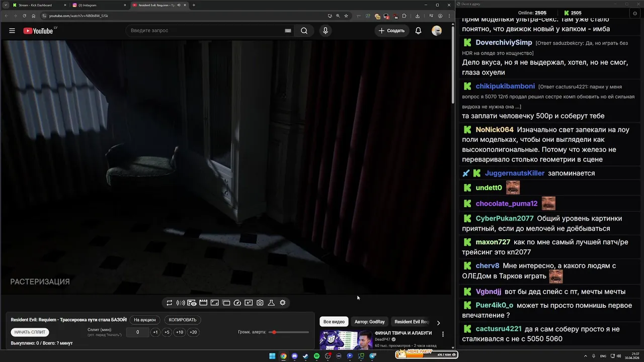Open YouTube notifications bell
Viewport: 644px width, 362px height.
click(x=418, y=31)
